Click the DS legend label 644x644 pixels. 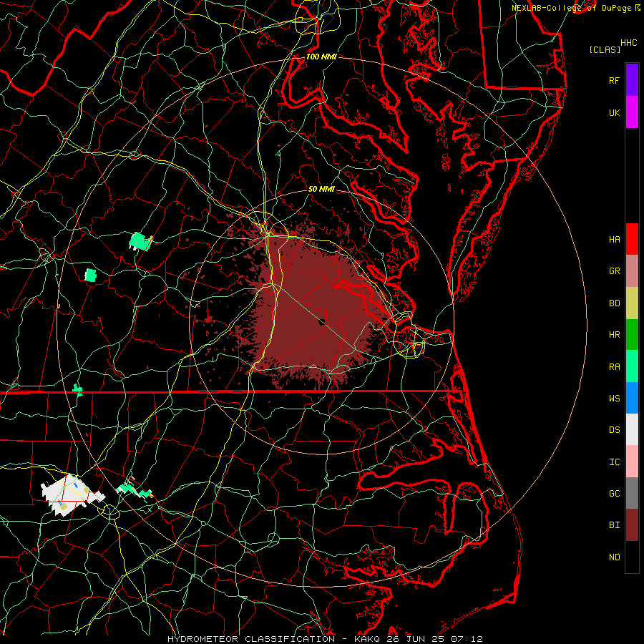(x=614, y=429)
